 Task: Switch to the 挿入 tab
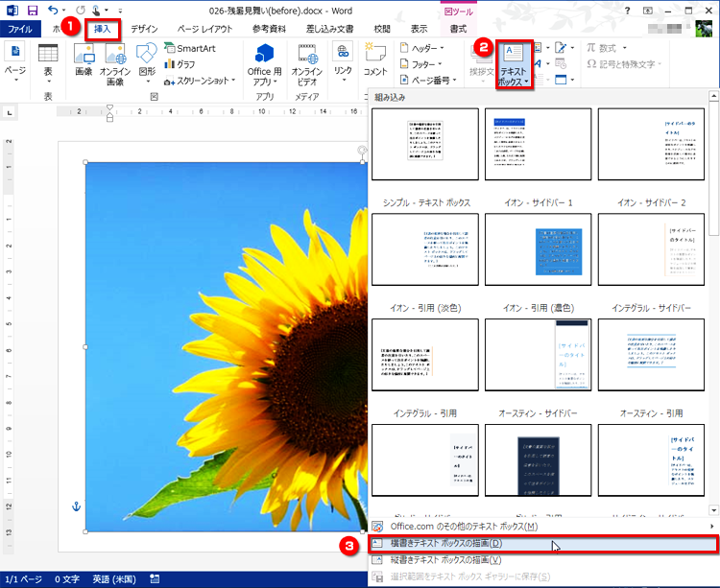(x=103, y=29)
